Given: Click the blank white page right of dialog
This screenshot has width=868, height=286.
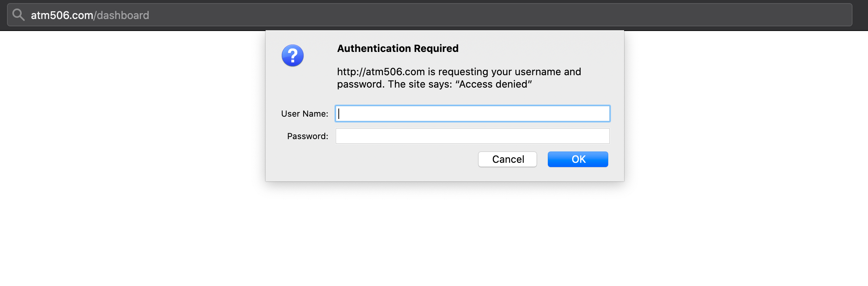Looking at the screenshot, I should pos(745,116).
